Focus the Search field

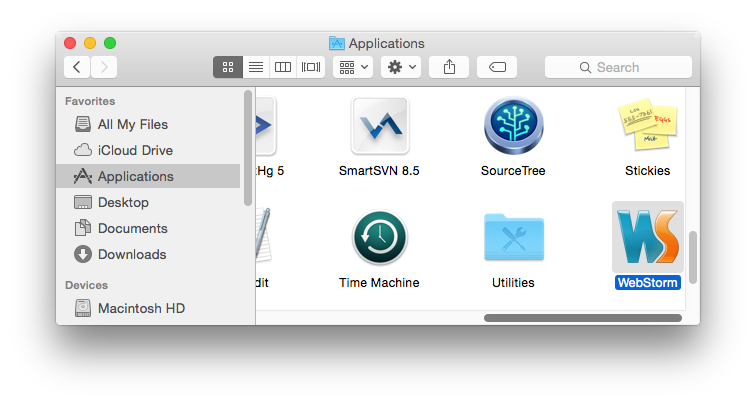[618, 67]
